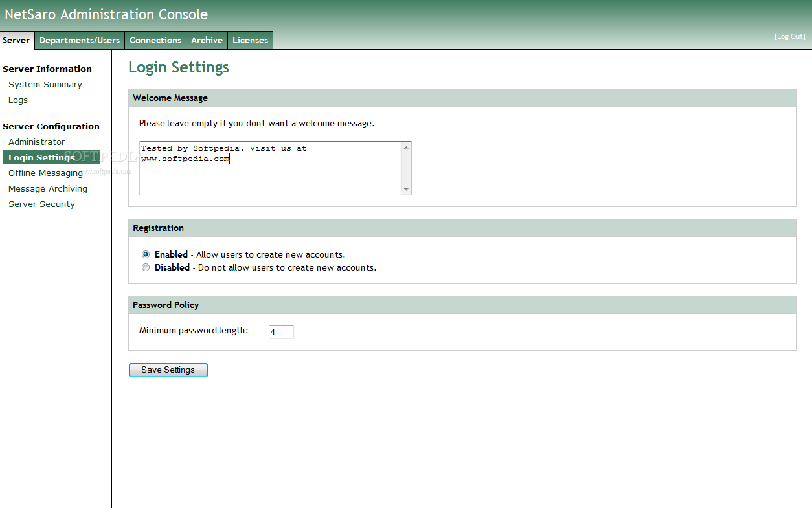
Task: Open the Connections tab
Action: click(x=155, y=40)
